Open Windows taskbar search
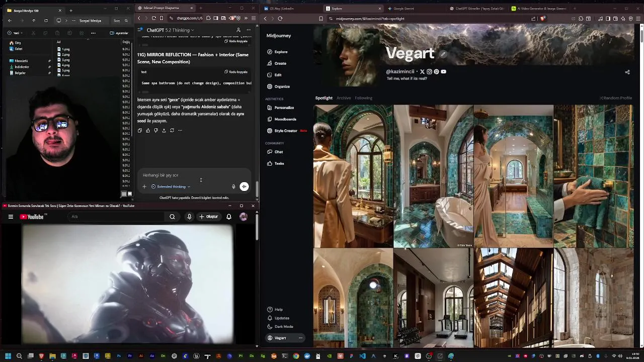Image resolution: width=644 pixels, height=362 pixels. pos(19,356)
